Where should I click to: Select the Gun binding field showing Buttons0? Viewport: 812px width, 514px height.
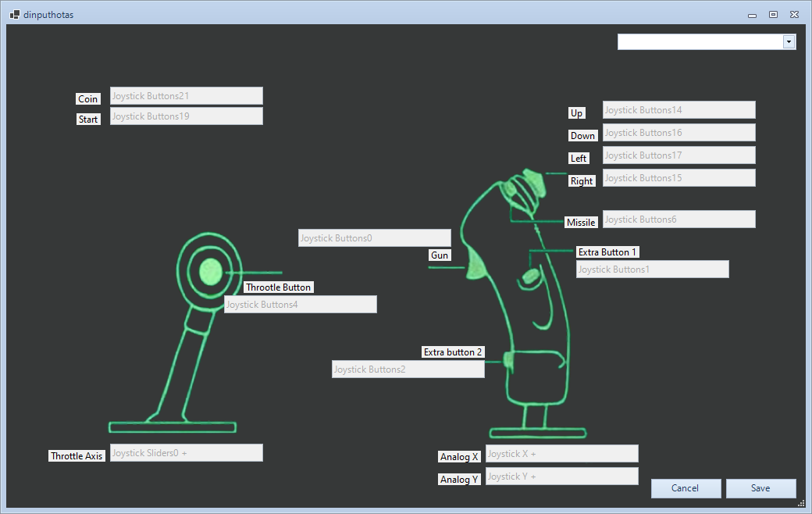click(375, 237)
